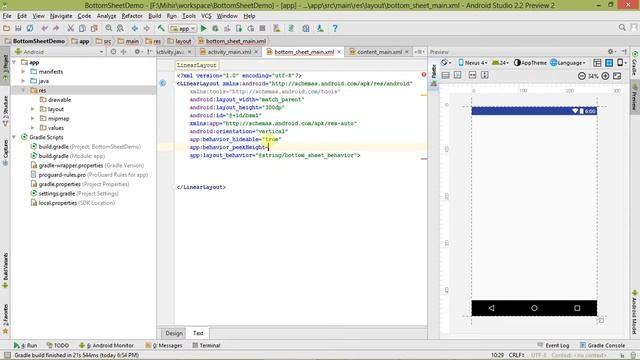Viewport: 640px width, 360px height.
Task: Click zoom to fit preview icon
Action: [617, 76]
